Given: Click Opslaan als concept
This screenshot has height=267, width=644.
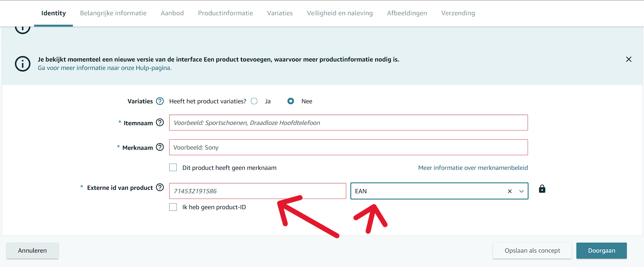Looking at the screenshot, I should (x=532, y=250).
